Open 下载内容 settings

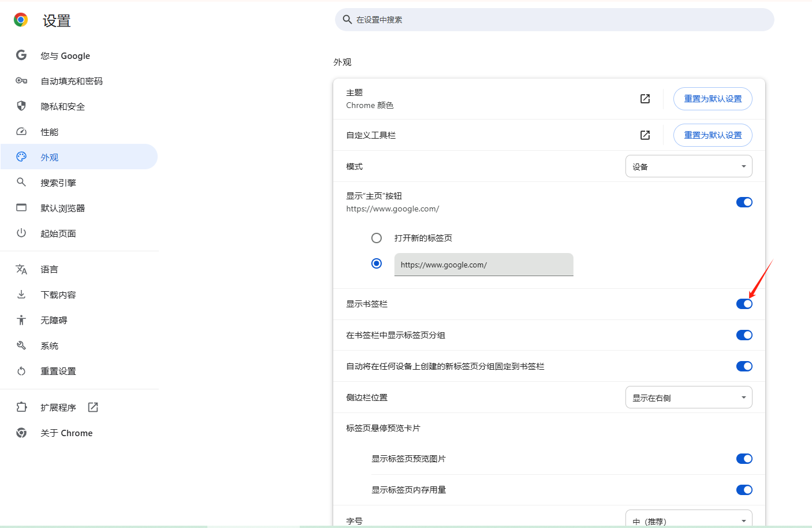coord(79,295)
